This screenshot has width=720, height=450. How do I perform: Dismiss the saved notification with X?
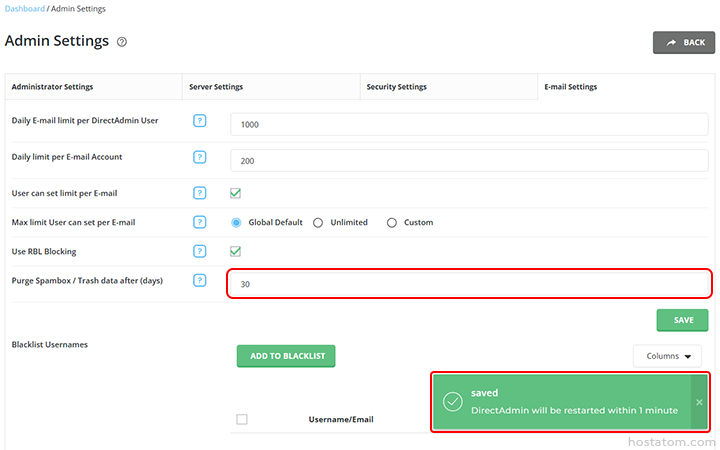pos(699,402)
